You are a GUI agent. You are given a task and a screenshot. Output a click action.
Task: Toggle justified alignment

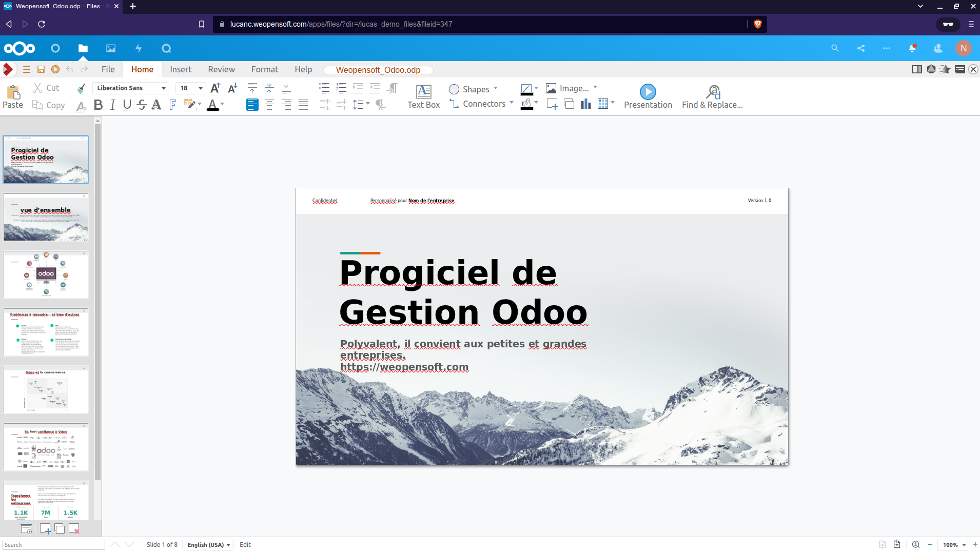tap(303, 105)
